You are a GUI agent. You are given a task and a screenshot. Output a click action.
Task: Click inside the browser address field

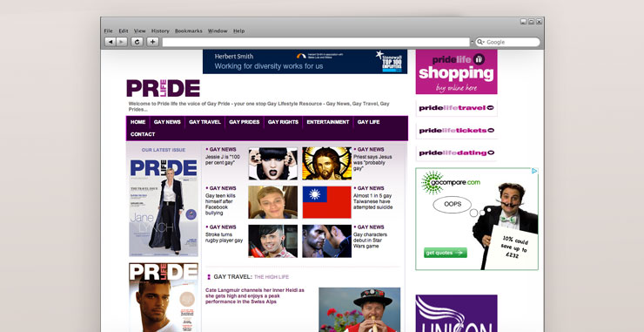pyautogui.click(x=315, y=43)
